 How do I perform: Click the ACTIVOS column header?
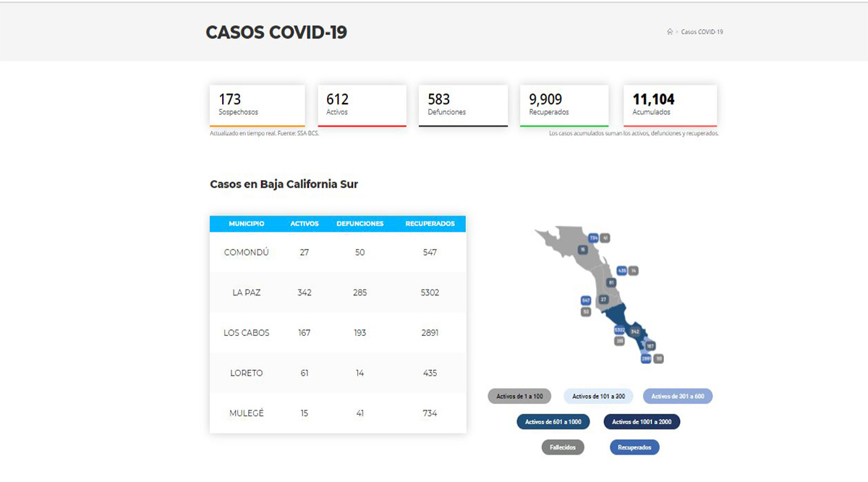point(305,224)
